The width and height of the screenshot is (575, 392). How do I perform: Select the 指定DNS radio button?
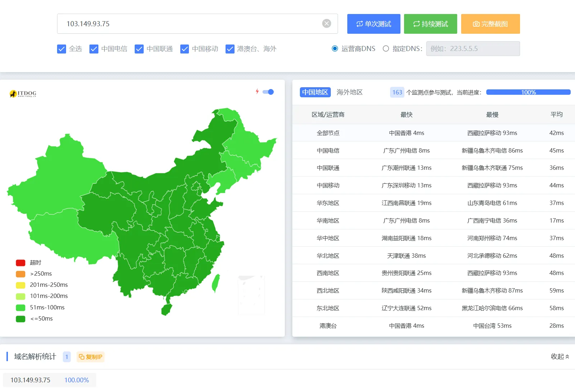386,49
